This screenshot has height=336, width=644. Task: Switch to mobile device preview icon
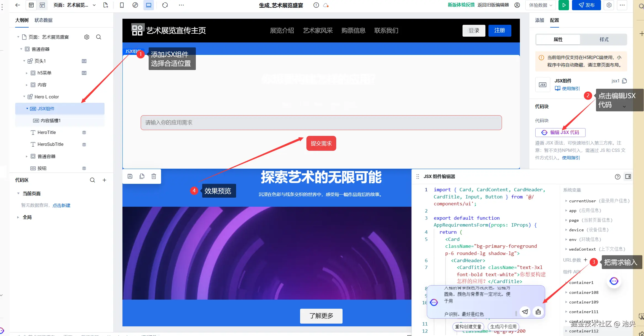click(x=122, y=5)
